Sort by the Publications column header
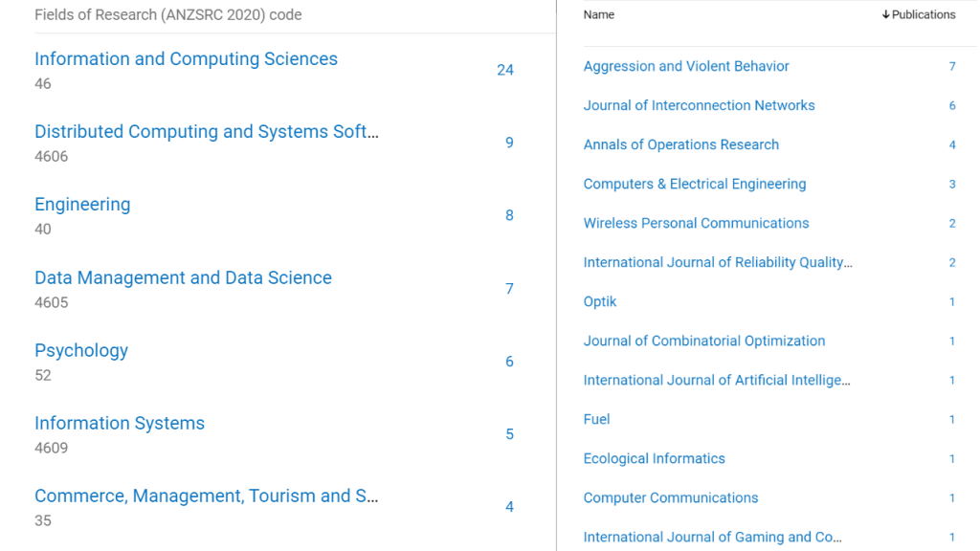Viewport: 980px width, 551px height. click(x=918, y=14)
